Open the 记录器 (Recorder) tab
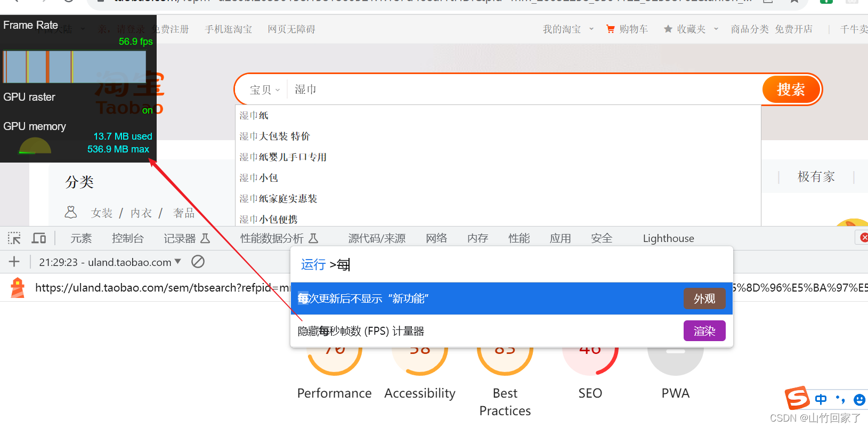 point(186,238)
